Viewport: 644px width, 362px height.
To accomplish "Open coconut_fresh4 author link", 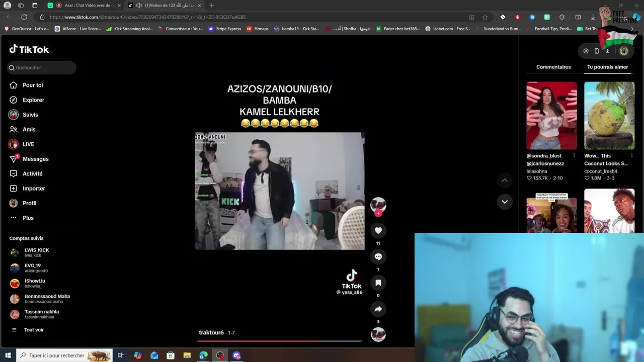I will (x=601, y=171).
